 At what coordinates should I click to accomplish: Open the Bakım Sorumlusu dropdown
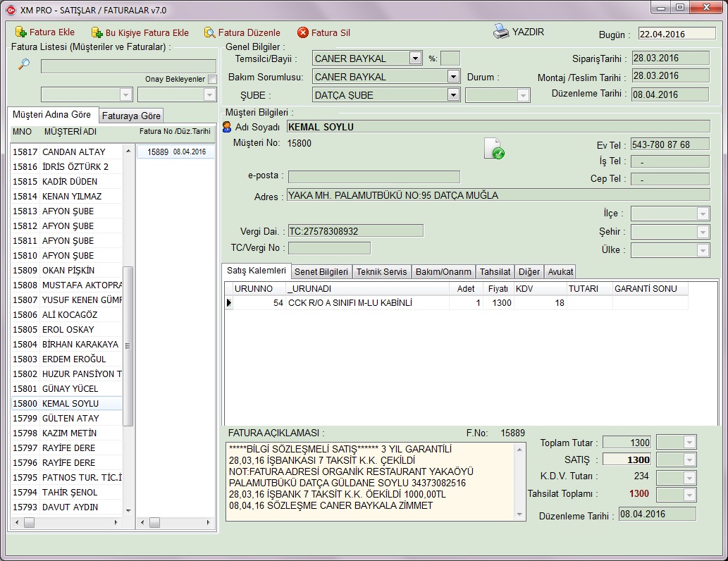click(x=453, y=77)
